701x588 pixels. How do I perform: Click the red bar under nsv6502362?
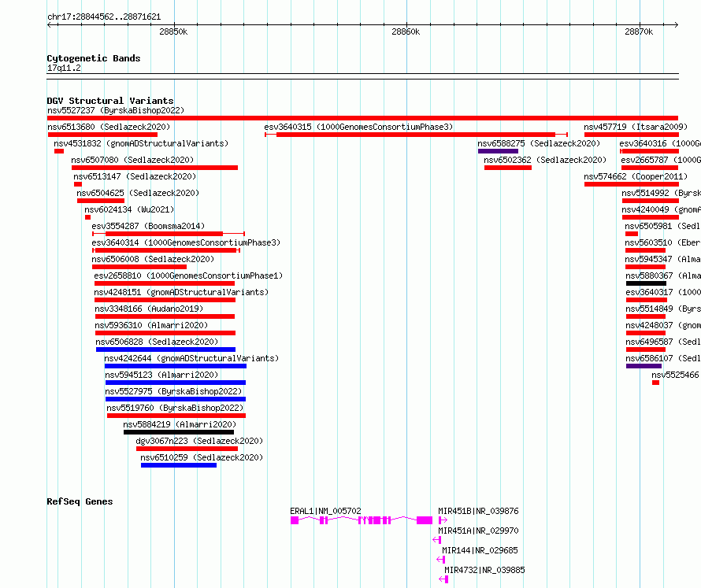point(508,168)
